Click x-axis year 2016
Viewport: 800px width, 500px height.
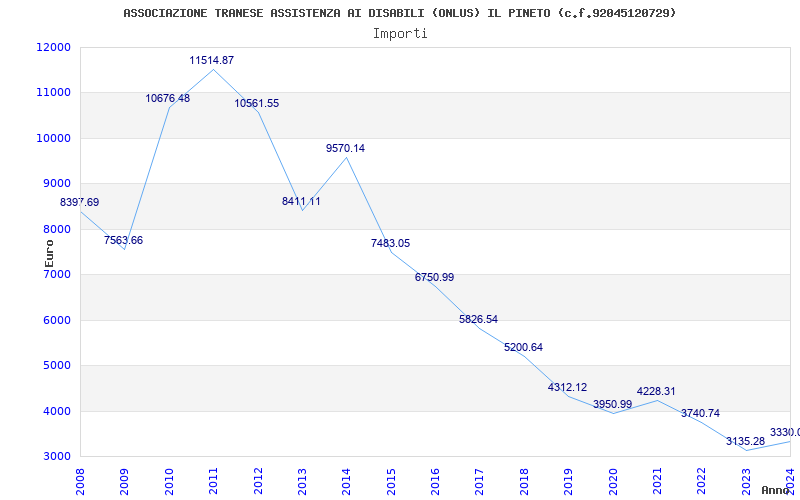[x=435, y=481]
